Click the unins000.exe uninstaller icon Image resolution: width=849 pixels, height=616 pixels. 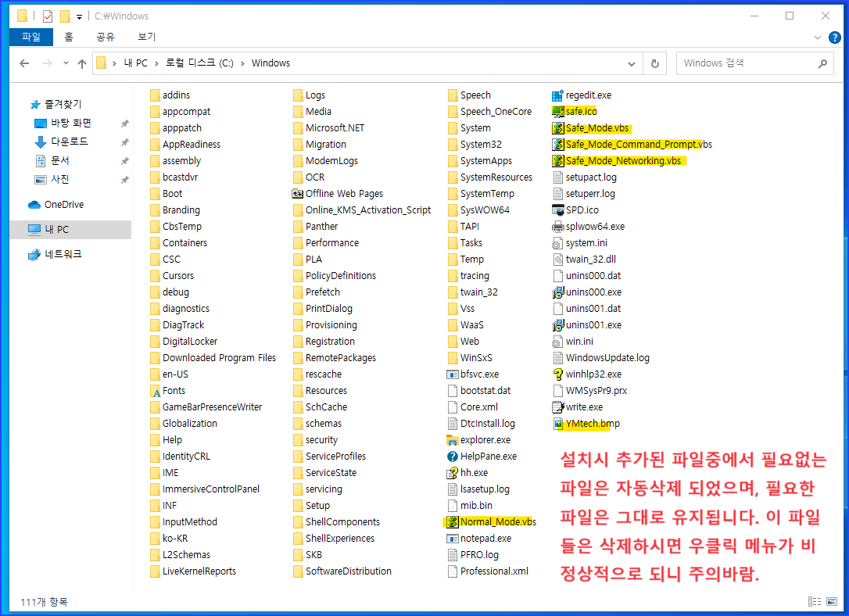[557, 292]
